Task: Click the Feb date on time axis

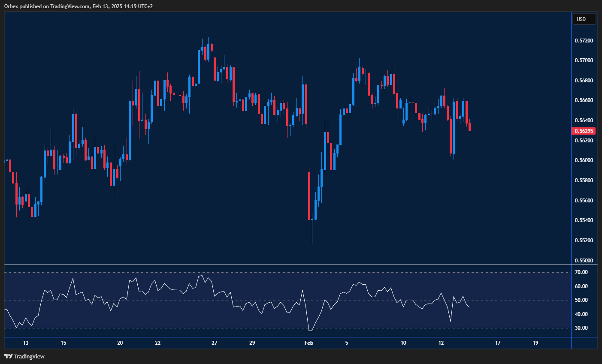Action: (x=309, y=343)
